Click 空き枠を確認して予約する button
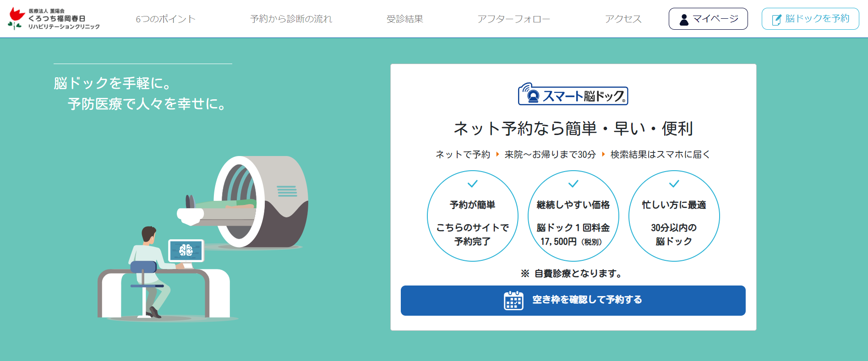Screen dimensions: 868x361 click(573, 301)
